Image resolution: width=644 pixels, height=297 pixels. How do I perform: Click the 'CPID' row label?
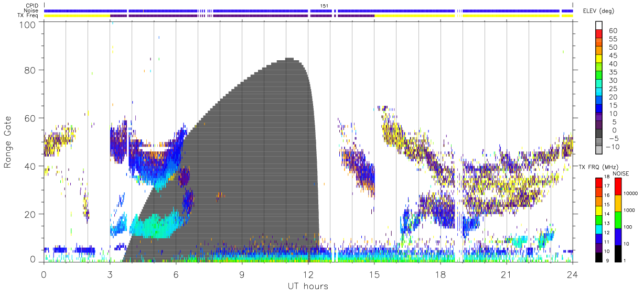pos(31,5)
